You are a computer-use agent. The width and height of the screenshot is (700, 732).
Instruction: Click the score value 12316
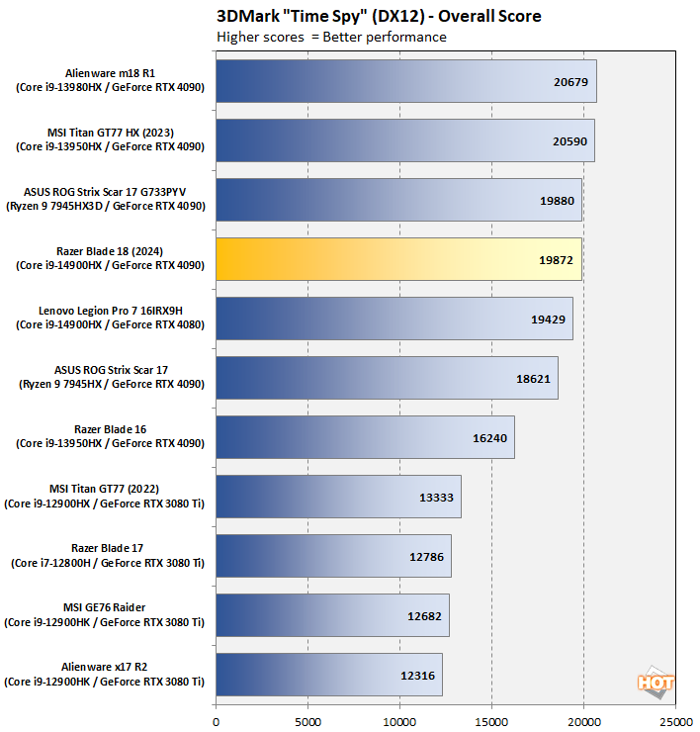pyautogui.click(x=417, y=676)
